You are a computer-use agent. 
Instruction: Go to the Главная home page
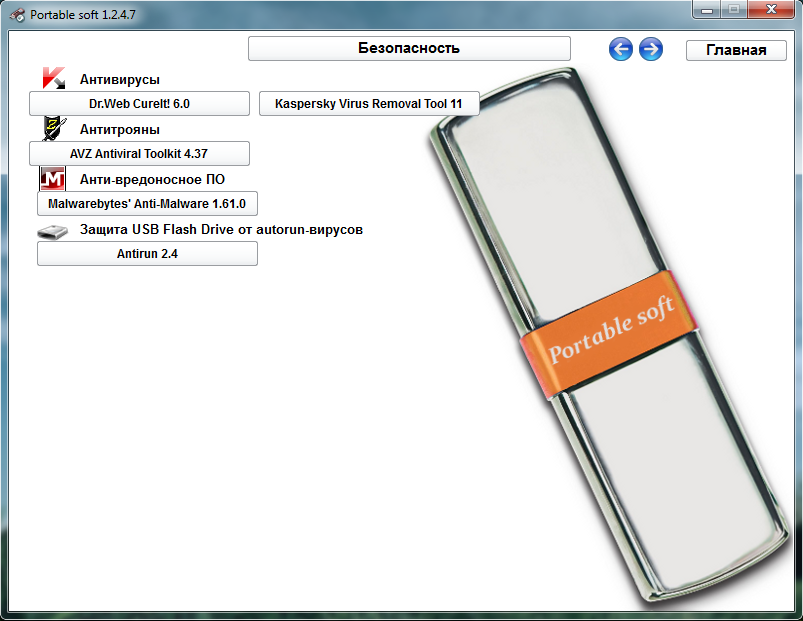736,50
